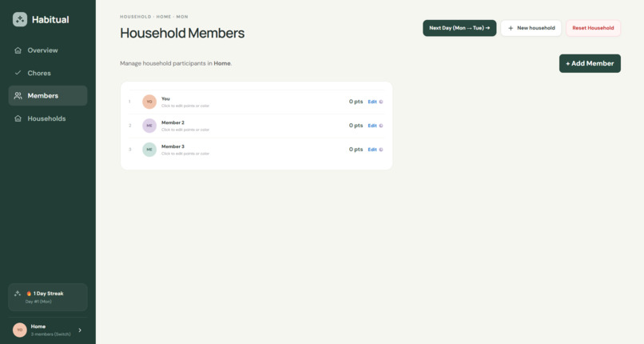This screenshot has width=644, height=344.
Task: Click the purple circle icon in Member 3 row
Action: [381, 149]
